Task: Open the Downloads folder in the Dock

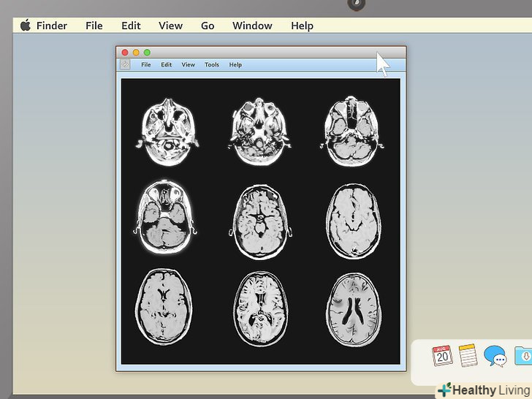Action: click(x=522, y=356)
